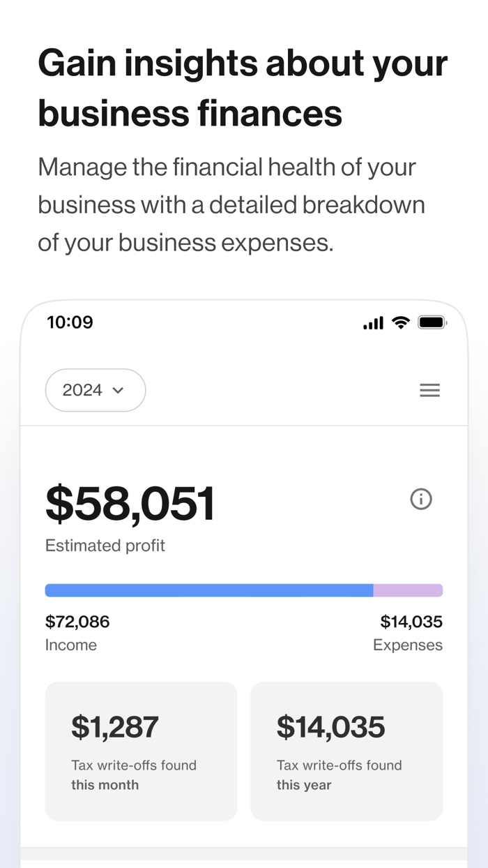Tap the $14,035 amount above Expenses
488x868 pixels.
pos(411,622)
